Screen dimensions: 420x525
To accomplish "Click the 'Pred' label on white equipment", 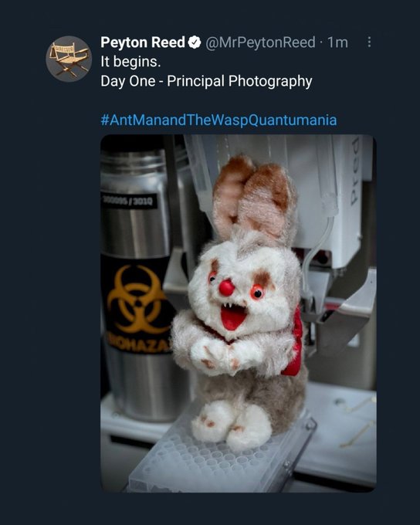I will (354, 189).
